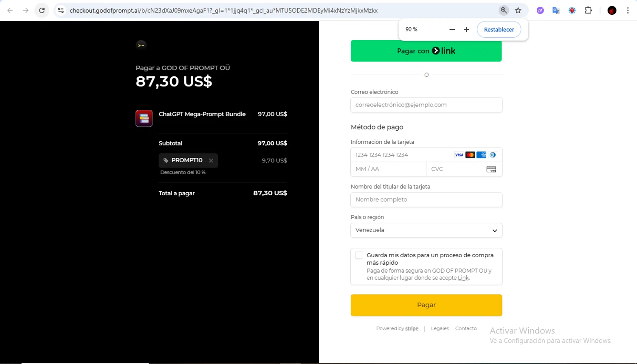Pay with Link green button
The image size is (637, 364).
(x=426, y=51)
